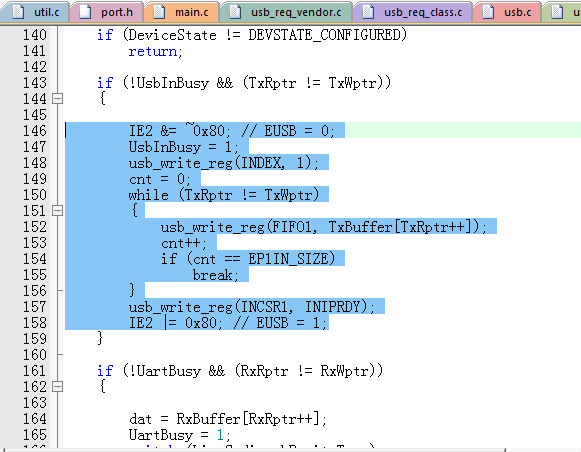Screen dimensions: 581x452
Task: Click the file icon on util.c tab
Action: tap(18, 12)
